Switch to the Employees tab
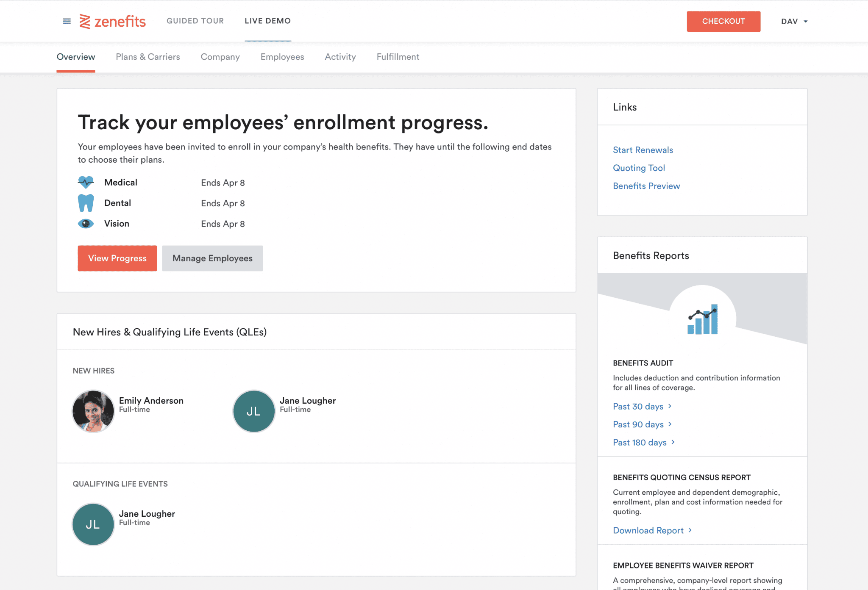This screenshot has width=868, height=590. (x=282, y=57)
